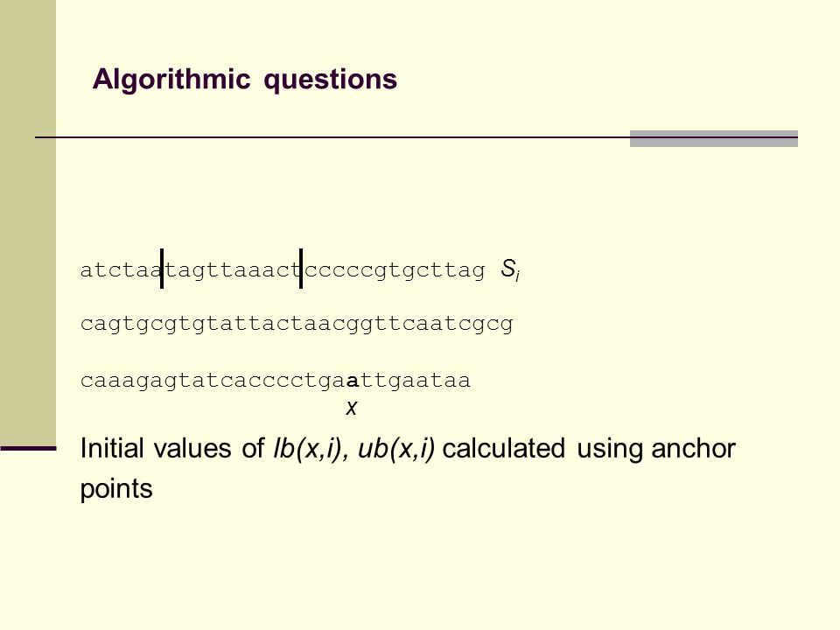Click the bold 'a' in third sequence

coord(353,381)
